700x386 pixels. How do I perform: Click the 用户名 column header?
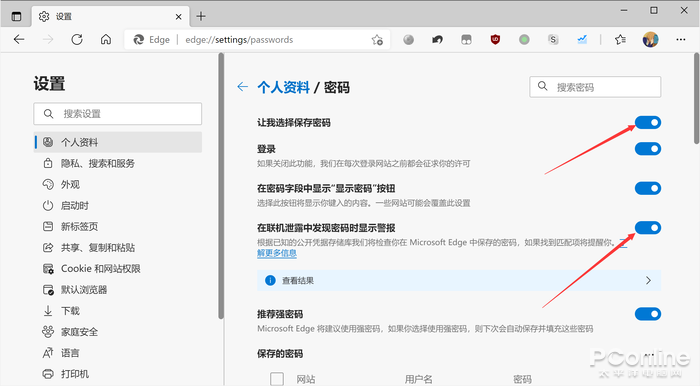[x=418, y=379]
